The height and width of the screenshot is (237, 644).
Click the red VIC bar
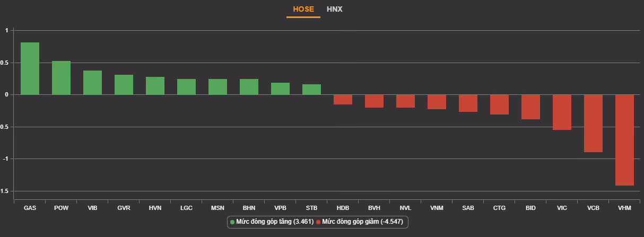pyautogui.click(x=562, y=112)
